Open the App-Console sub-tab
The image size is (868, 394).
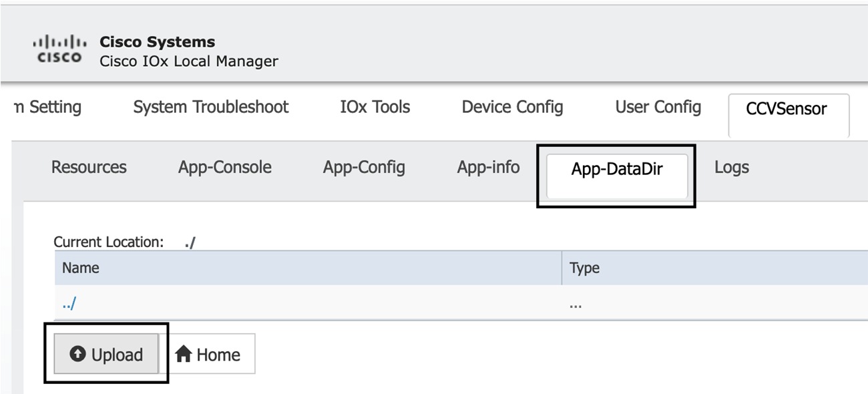point(224,167)
